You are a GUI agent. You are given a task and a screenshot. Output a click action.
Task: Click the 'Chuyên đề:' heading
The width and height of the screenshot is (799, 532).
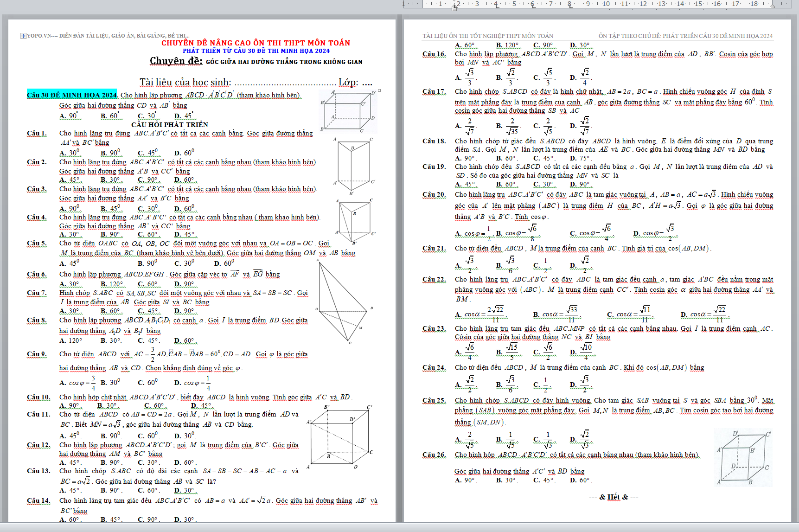point(176,61)
